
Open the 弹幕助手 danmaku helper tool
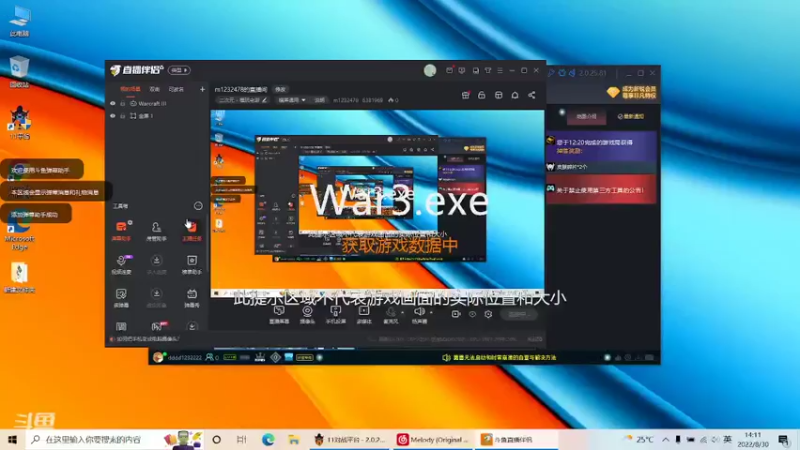[x=121, y=231]
